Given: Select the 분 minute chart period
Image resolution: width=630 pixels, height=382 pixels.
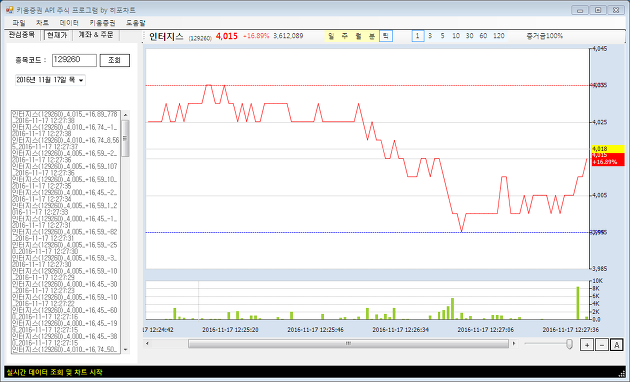Looking at the screenshot, I should (372, 36).
